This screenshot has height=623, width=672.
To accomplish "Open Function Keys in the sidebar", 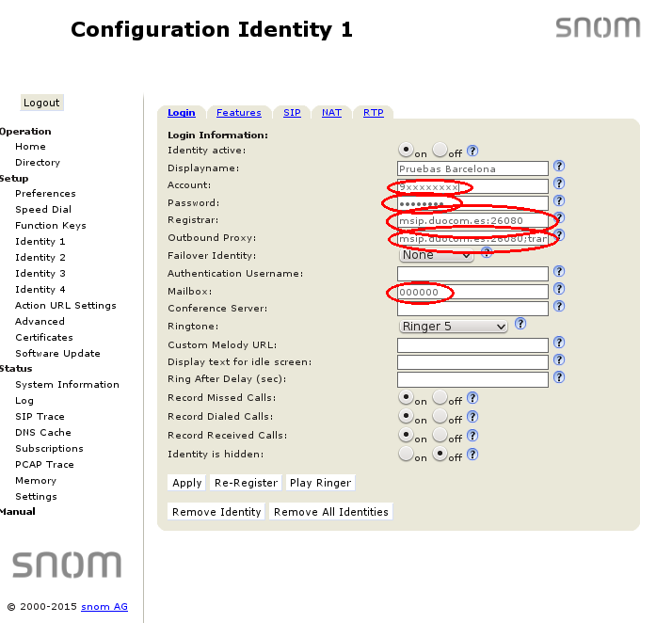I will coord(50,226).
